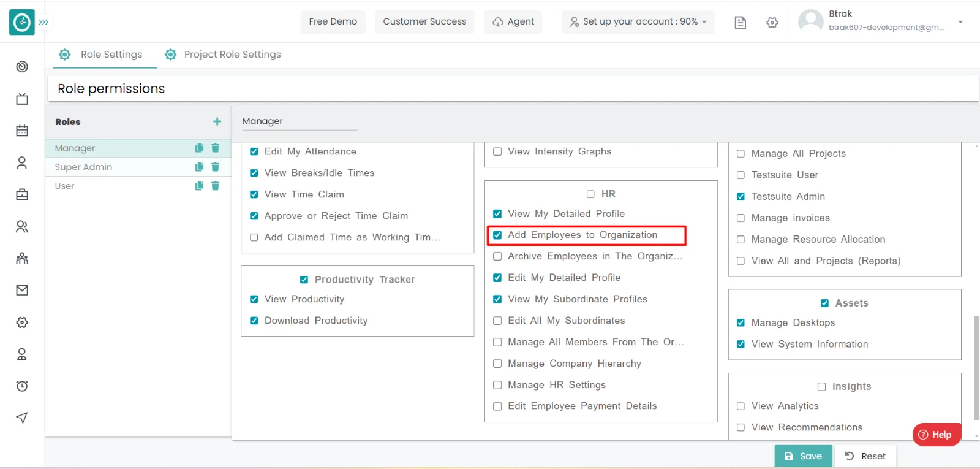
Task: Click the delete trash icon for Super Admin role
Action: (x=215, y=167)
